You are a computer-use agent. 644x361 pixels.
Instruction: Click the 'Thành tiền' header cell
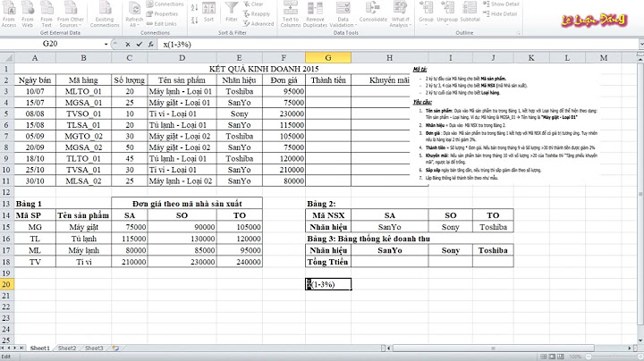pos(328,80)
